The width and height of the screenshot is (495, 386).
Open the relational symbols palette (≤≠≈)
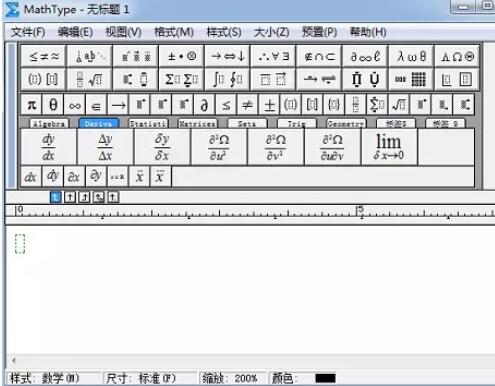pyautogui.click(x=43, y=56)
